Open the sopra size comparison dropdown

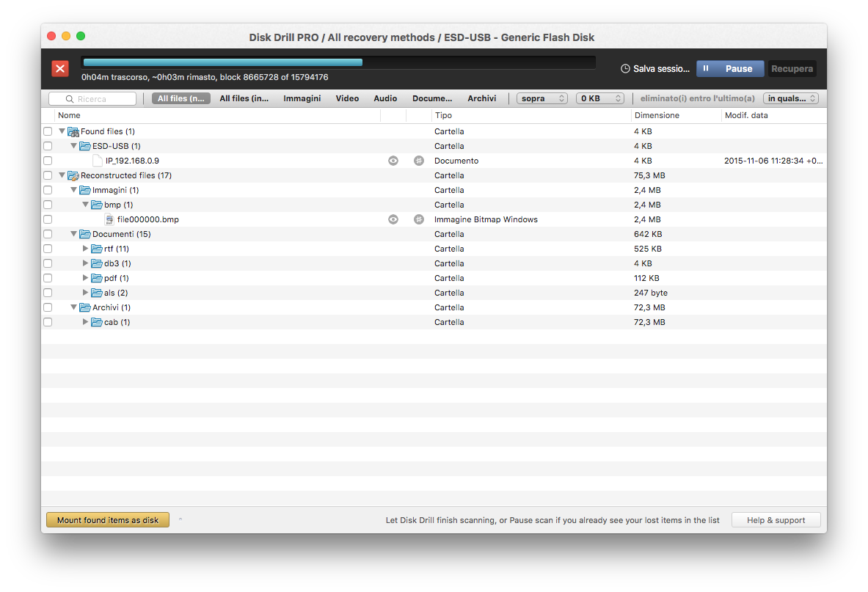pos(542,98)
